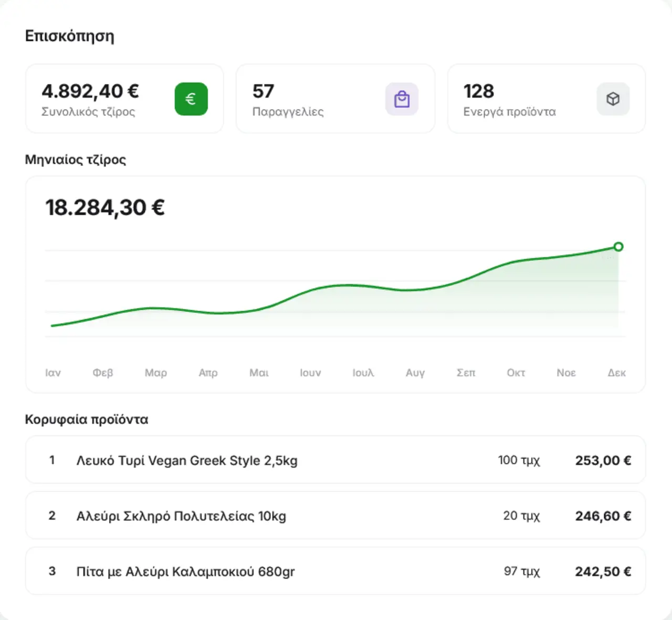672x620 pixels.
Task: Click the Σεπ month label
Action: 466,373
